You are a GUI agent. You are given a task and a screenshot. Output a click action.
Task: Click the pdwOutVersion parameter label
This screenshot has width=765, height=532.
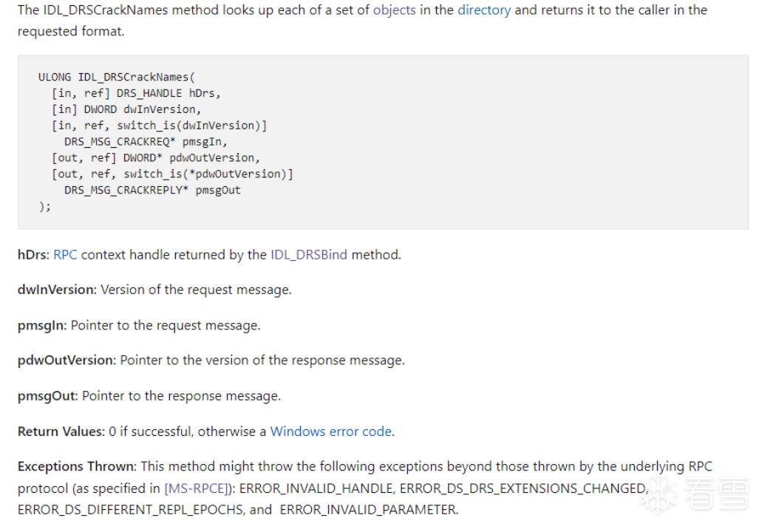[x=67, y=361]
